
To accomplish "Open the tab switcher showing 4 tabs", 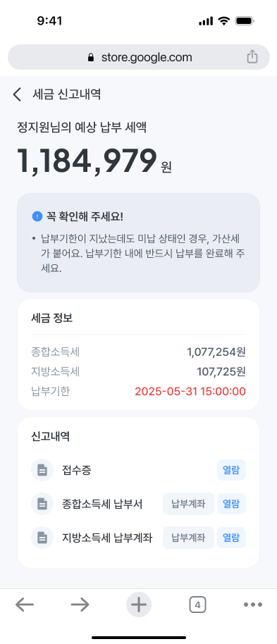I will (x=197, y=605).
